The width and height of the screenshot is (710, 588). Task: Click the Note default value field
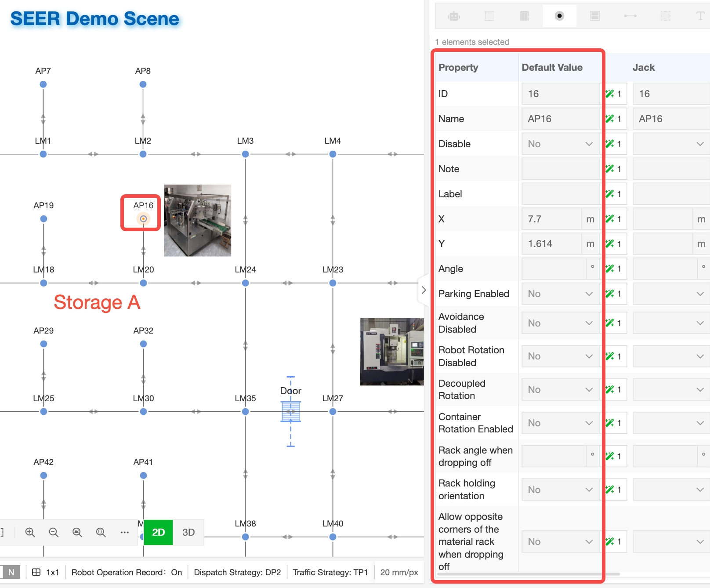[x=561, y=169]
